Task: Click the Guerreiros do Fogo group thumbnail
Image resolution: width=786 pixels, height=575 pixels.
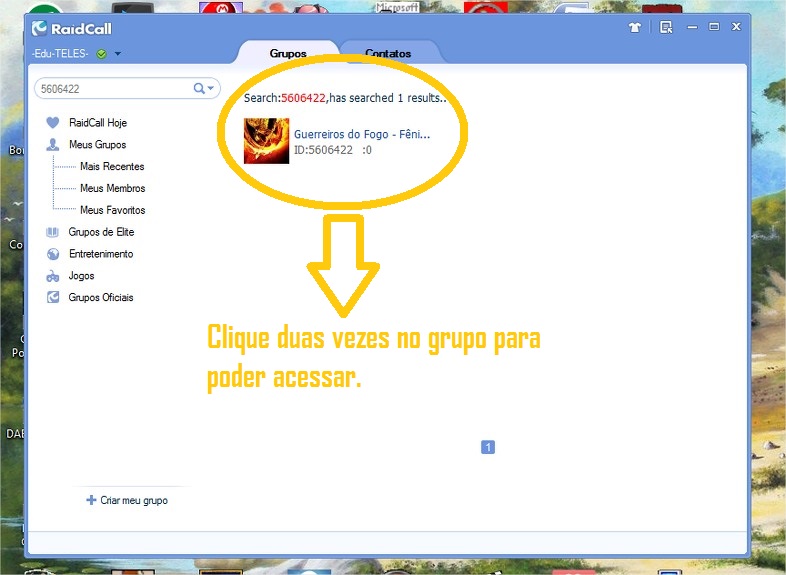Action: (x=266, y=141)
